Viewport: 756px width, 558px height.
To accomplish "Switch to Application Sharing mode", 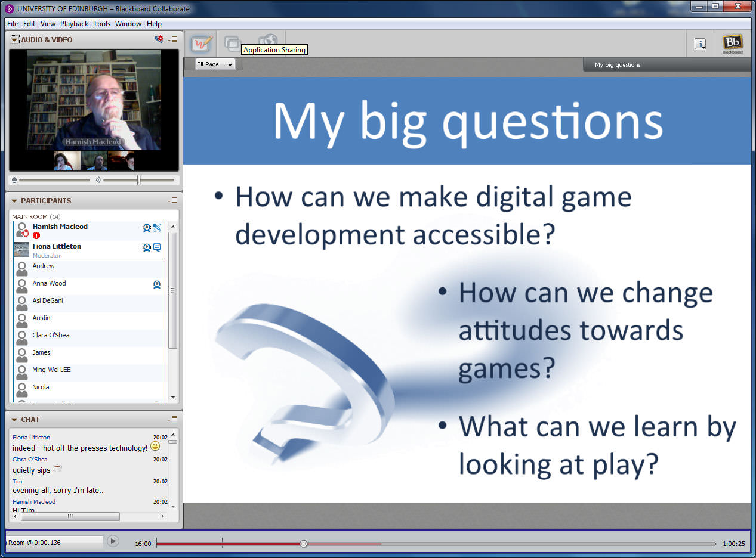I will click(x=232, y=43).
